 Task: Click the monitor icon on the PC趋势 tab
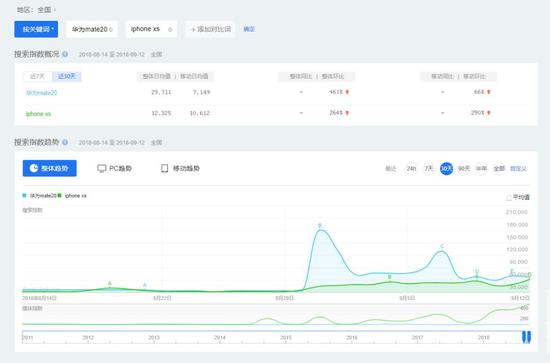[102, 169]
